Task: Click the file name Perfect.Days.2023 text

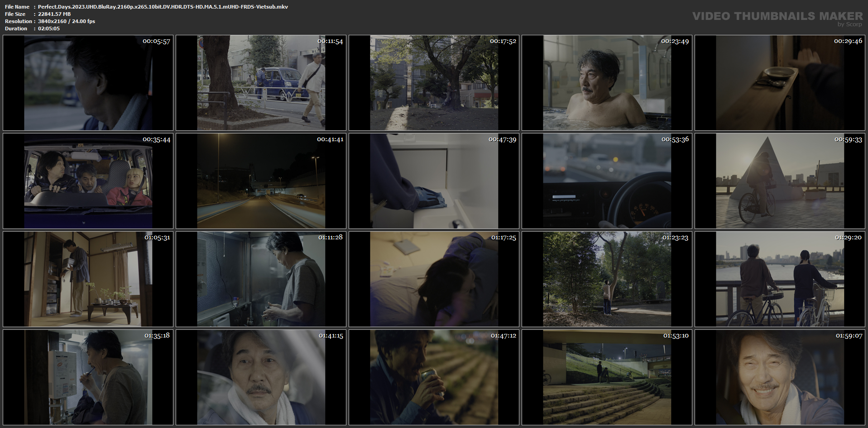Action: pos(163,7)
